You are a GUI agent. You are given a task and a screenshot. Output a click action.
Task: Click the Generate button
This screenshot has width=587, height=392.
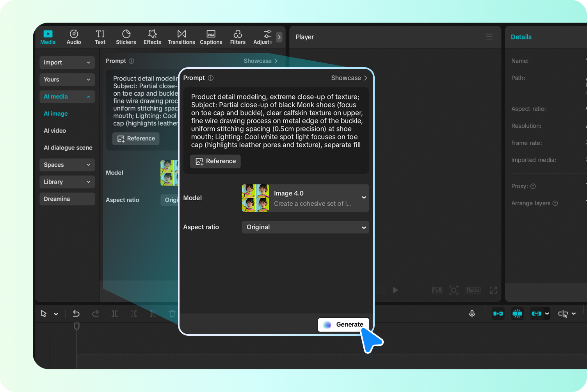tap(343, 324)
